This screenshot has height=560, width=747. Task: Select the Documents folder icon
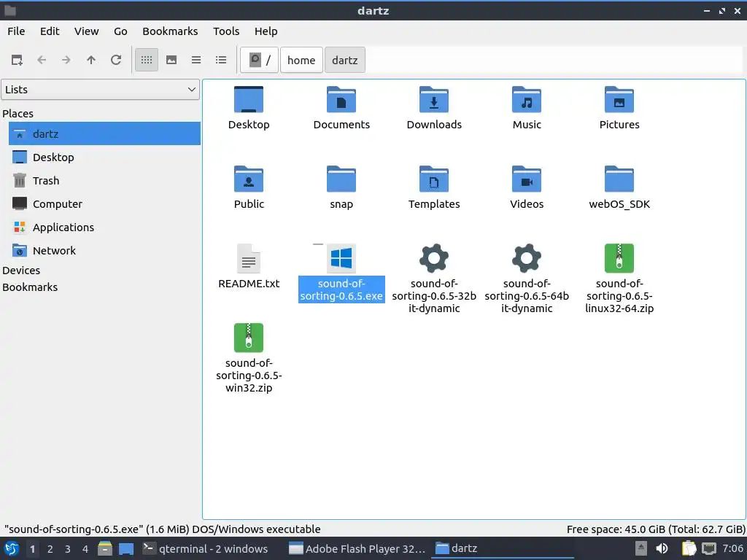coord(341,108)
